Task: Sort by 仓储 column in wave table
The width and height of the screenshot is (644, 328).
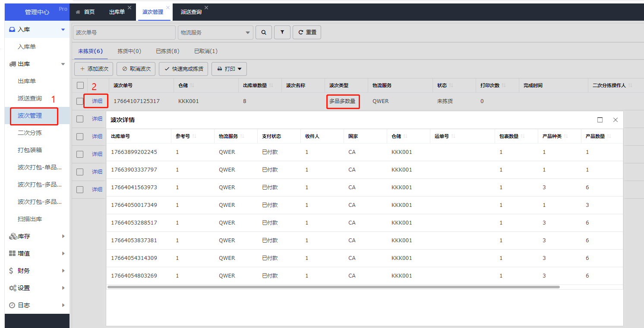Action: coord(193,85)
